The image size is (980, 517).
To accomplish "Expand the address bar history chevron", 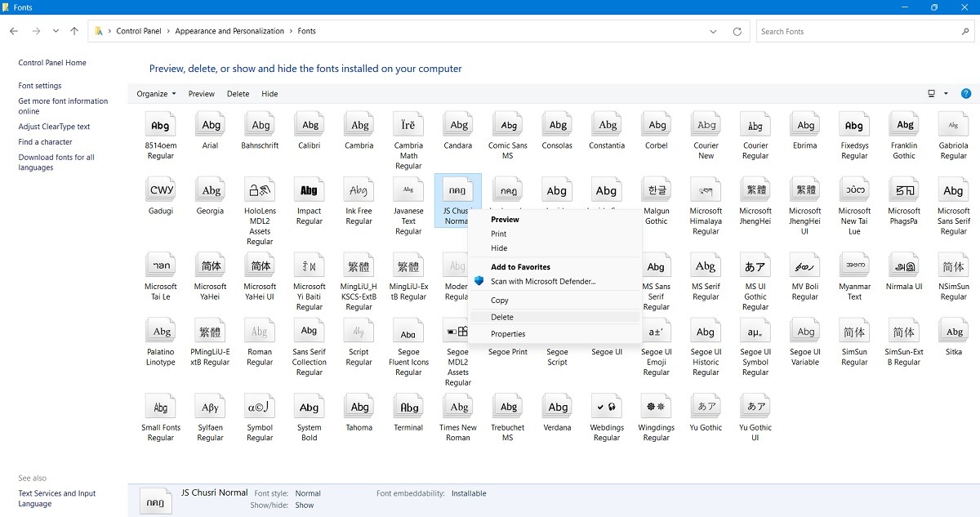I will click(713, 30).
